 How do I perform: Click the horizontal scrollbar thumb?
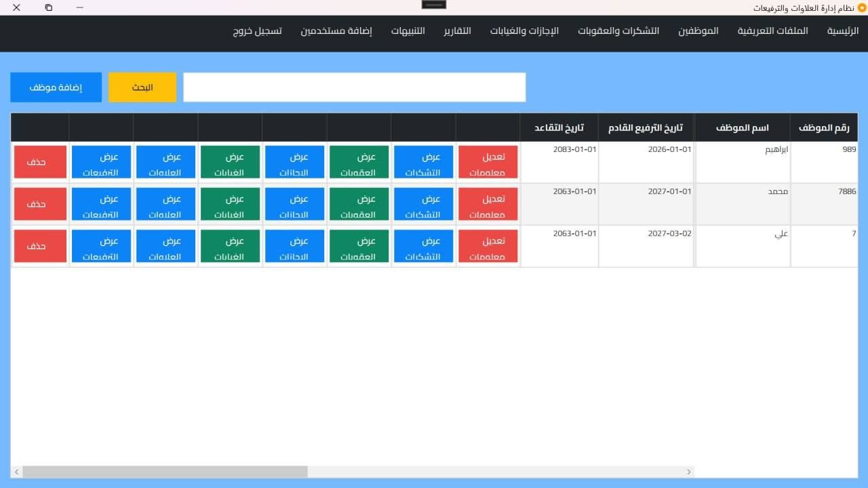pos(165,472)
